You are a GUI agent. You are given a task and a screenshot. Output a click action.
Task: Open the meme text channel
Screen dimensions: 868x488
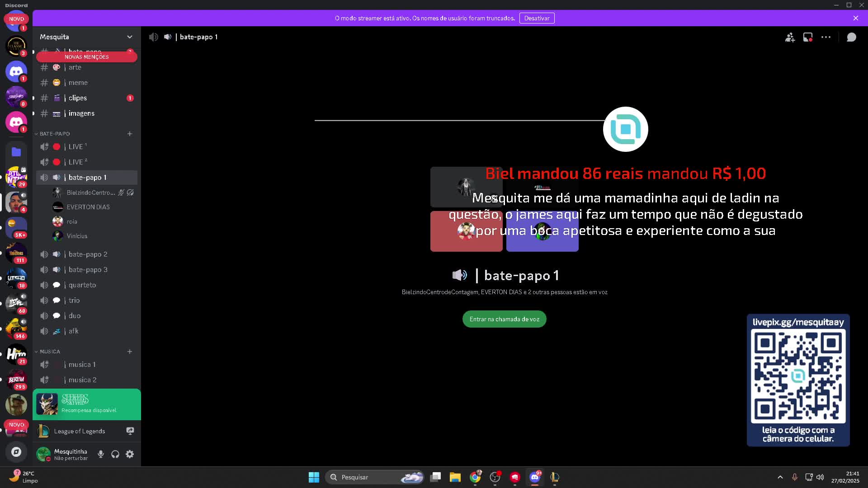[x=86, y=83]
